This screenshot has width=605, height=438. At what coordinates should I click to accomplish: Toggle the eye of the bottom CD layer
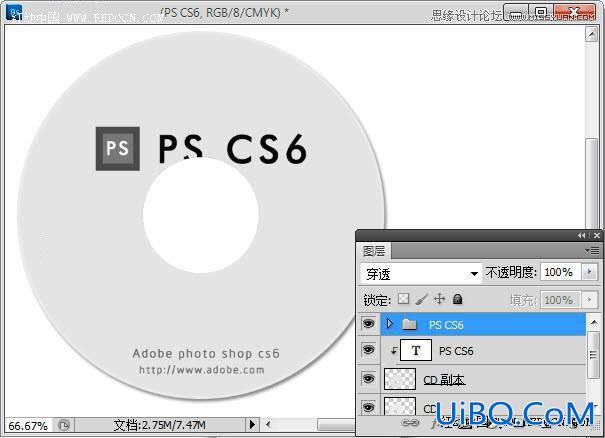pos(368,407)
